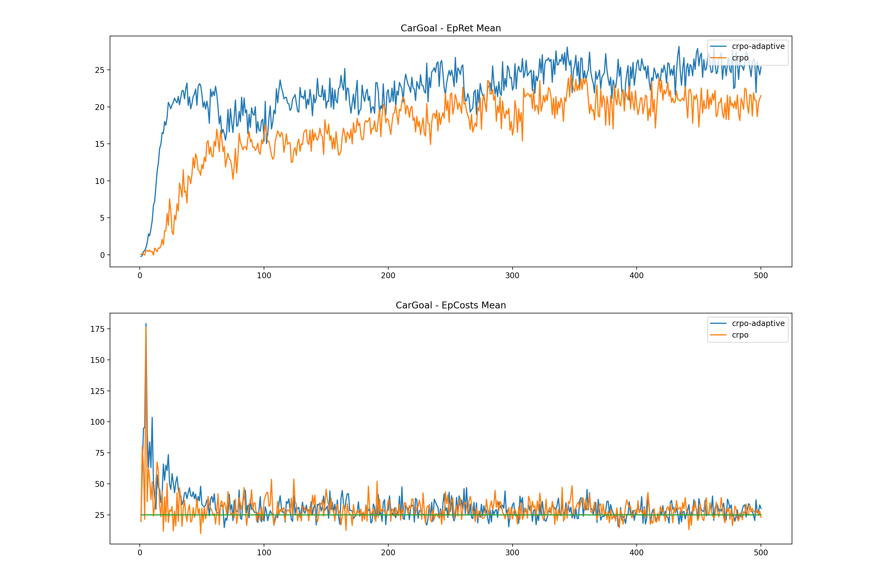Click blue line swatch in bottom legend
The height and width of the screenshot is (588, 880).
tap(718, 323)
